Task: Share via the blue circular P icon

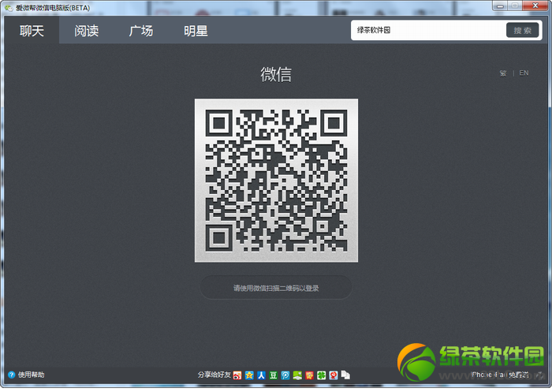Action: coord(285,375)
